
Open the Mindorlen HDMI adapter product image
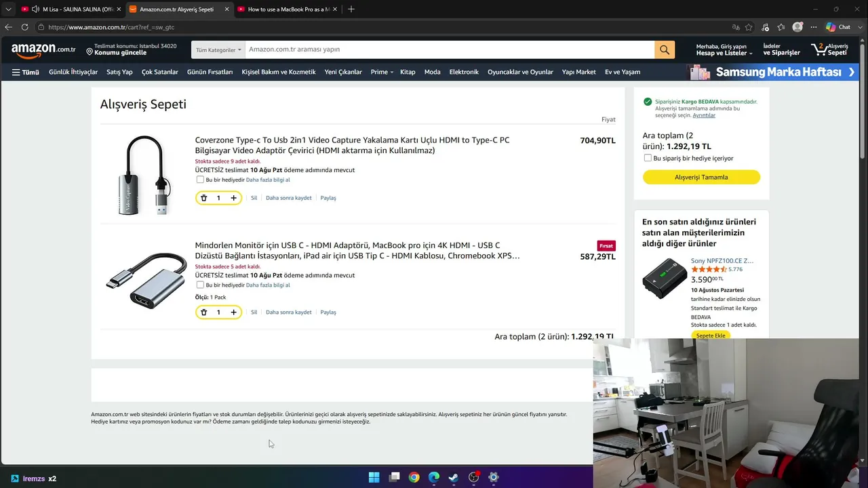tap(146, 281)
